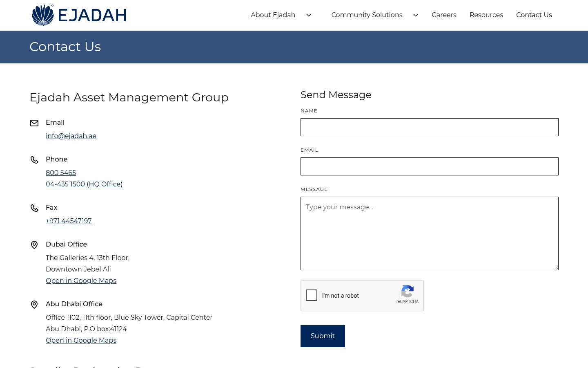The width and height of the screenshot is (588, 368).
Task: Click the phone handset icon beside Phone
Action: click(x=34, y=159)
